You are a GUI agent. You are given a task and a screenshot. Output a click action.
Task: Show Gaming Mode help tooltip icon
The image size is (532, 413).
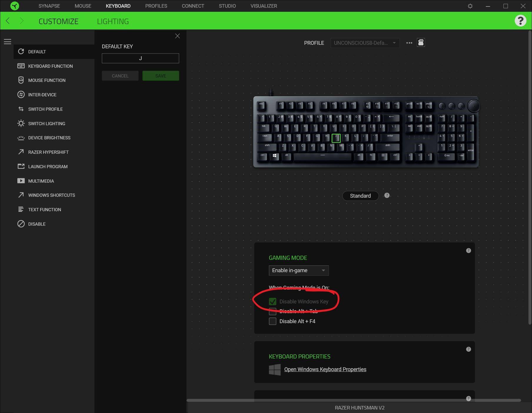468,251
